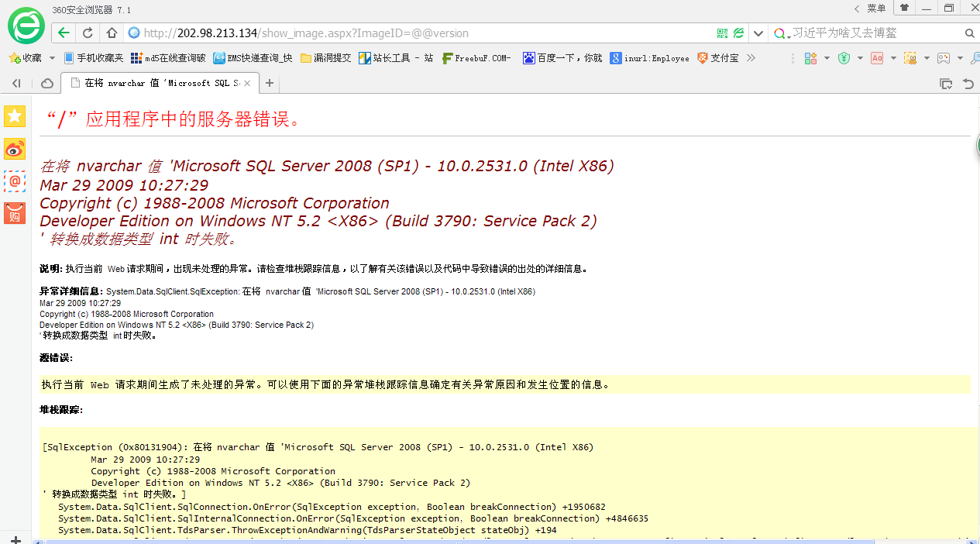The height and width of the screenshot is (544, 980).
Task: Focus the search box
Action: 875,33
